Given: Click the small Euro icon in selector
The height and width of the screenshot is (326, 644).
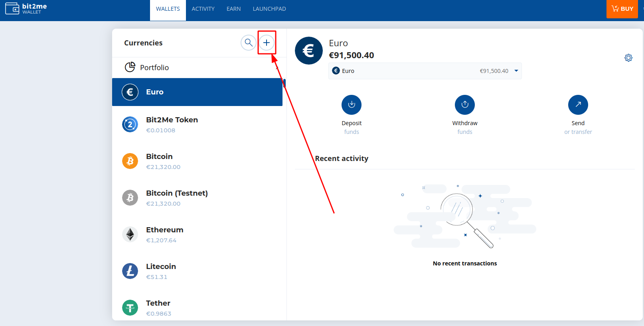Looking at the screenshot, I should (336, 71).
